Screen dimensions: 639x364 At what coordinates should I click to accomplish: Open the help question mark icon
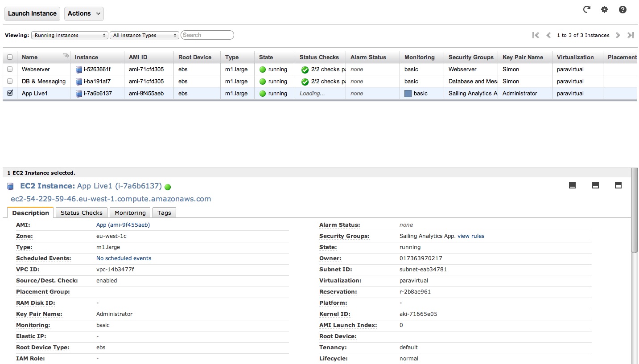[x=623, y=9]
